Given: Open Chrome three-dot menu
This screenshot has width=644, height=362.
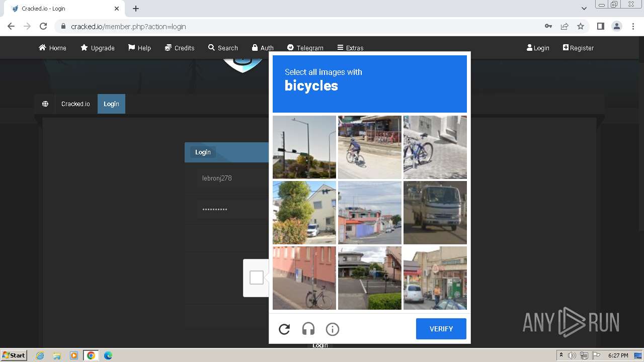Looking at the screenshot, I should (632, 26).
